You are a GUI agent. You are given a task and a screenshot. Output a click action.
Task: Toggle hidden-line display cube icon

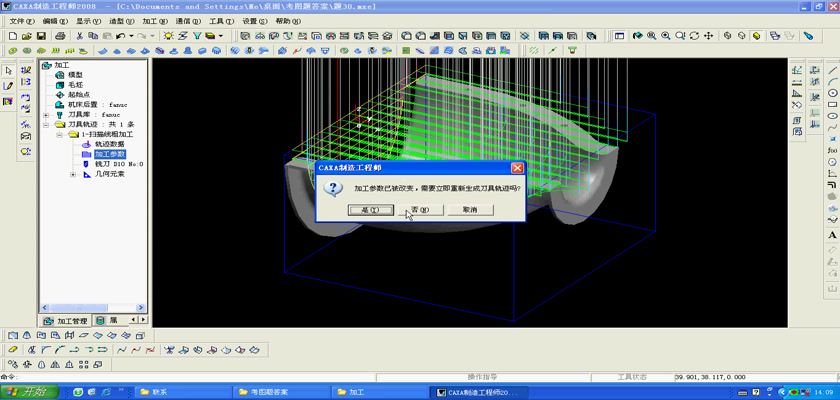[x=741, y=36]
